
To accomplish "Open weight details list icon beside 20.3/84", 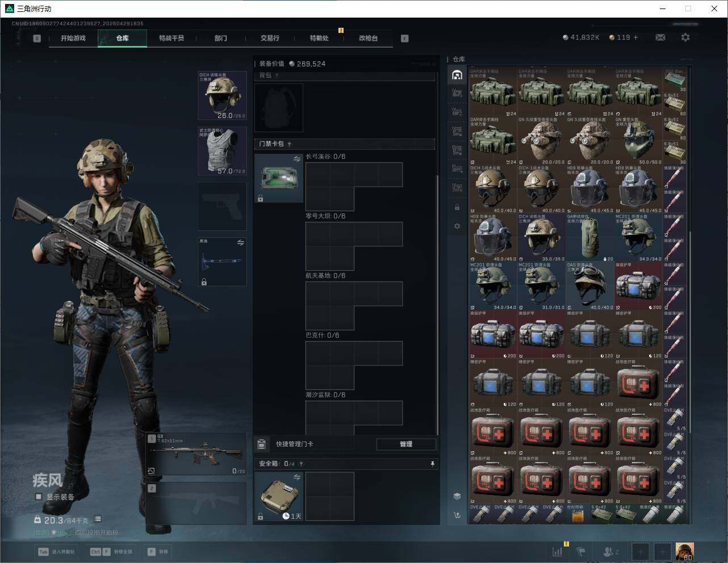I will 98,519.
